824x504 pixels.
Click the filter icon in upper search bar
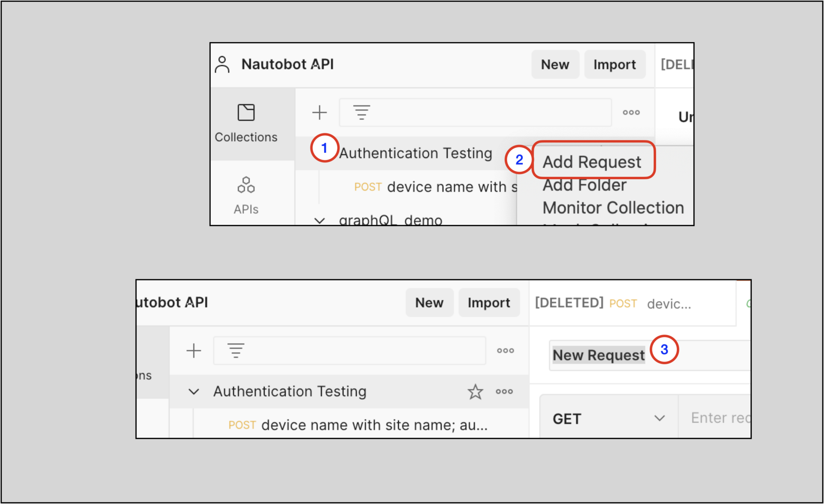[361, 112]
